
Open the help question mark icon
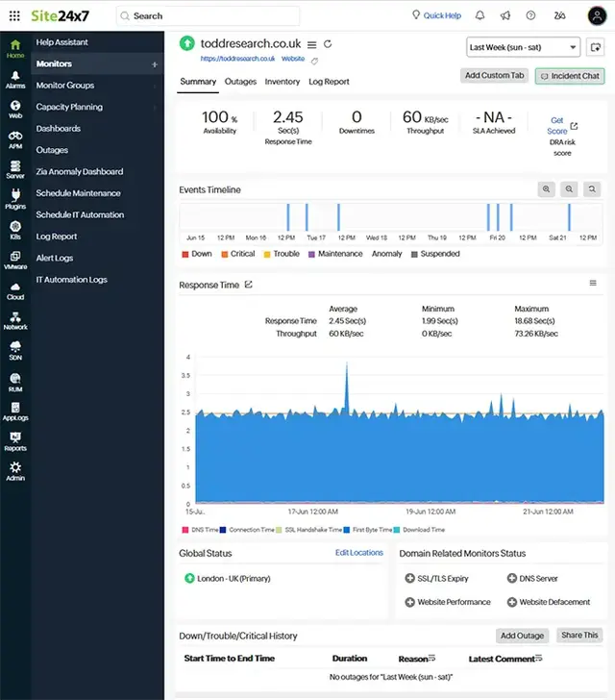click(530, 15)
